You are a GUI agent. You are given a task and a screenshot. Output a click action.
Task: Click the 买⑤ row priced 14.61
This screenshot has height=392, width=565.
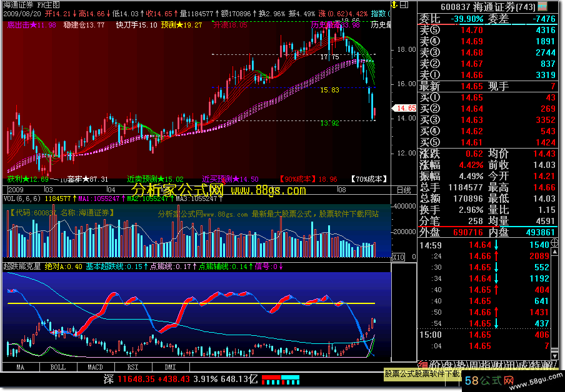tap(487, 142)
